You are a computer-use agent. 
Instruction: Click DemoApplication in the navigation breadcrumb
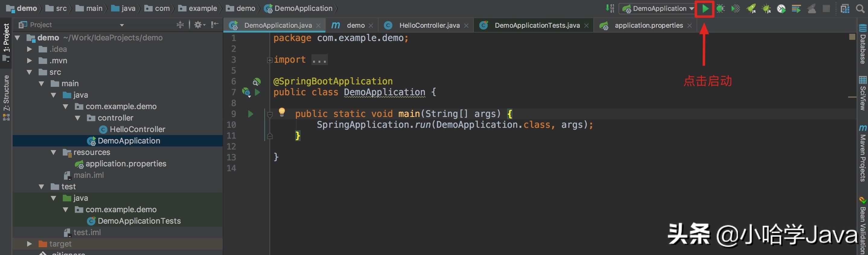[298, 8]
